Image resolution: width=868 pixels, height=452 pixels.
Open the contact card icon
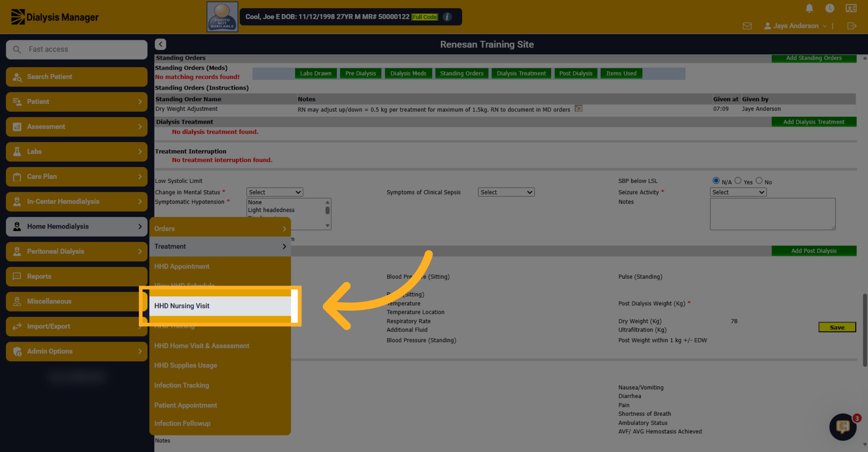(x=851, y=8)
